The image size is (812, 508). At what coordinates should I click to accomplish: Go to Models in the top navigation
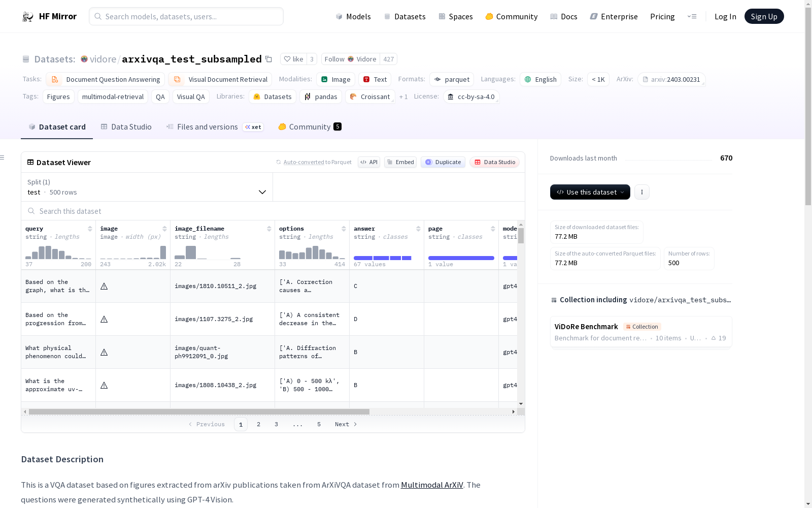[x=353, y=17]
